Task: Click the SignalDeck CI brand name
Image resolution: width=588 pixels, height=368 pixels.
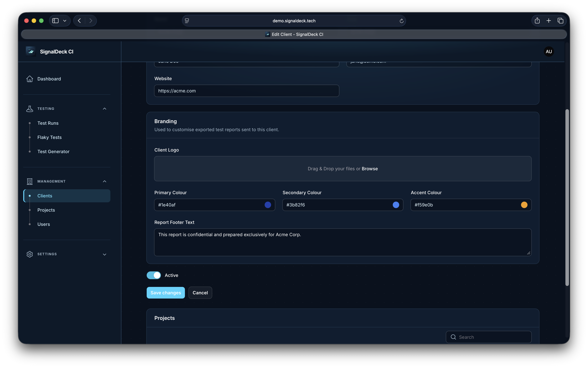Action: pyautogui.click(x=57, y=52)
